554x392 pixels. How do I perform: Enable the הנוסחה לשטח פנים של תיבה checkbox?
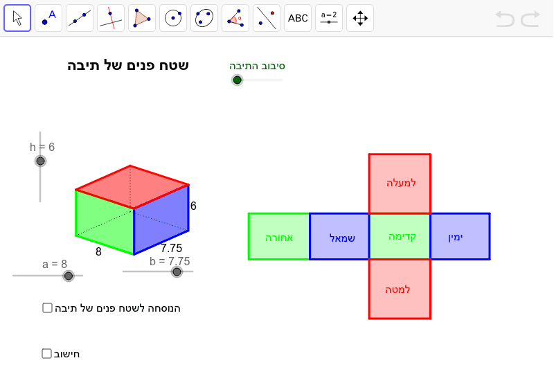[x=47, y=308]
